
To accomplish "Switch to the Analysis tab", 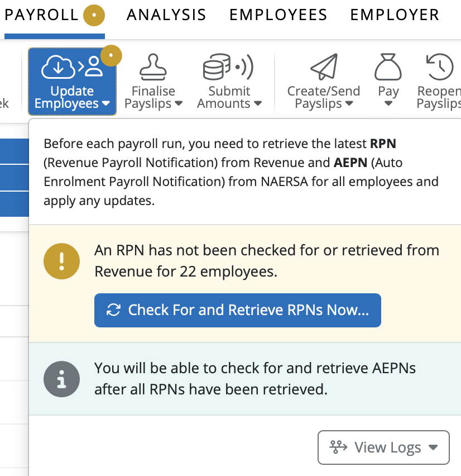I will tap(166, 15).
